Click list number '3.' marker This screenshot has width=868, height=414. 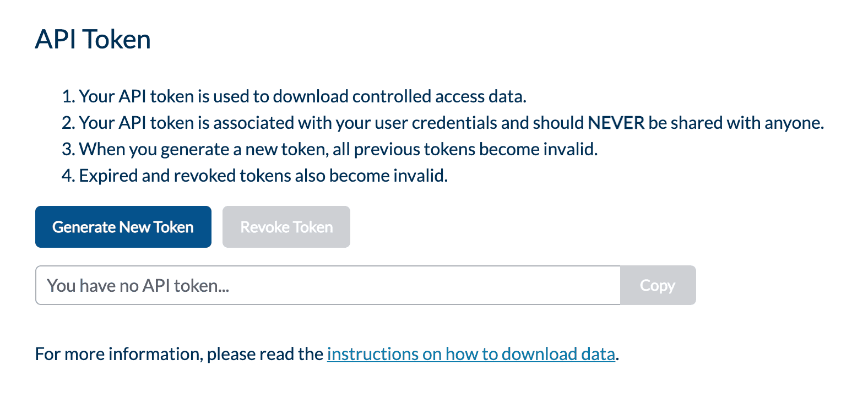coord(68,149)
